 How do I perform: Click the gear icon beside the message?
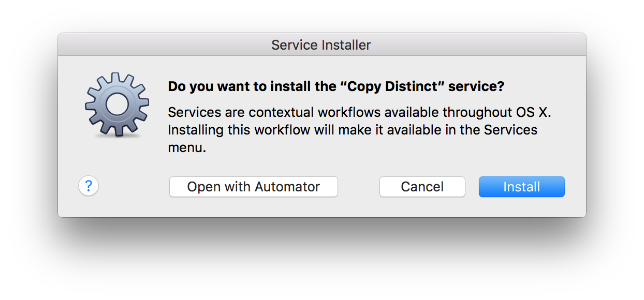[x=116, y=105]
